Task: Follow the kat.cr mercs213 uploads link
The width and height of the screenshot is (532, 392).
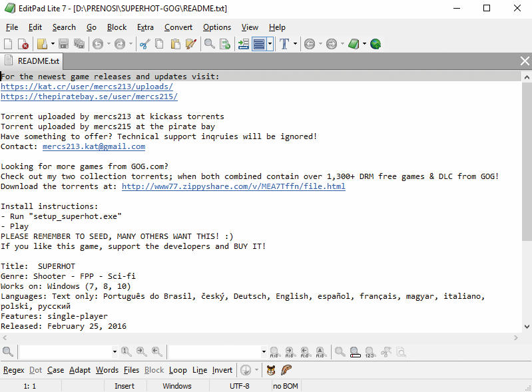Action: pyautogui.click(x=87, y=87)
